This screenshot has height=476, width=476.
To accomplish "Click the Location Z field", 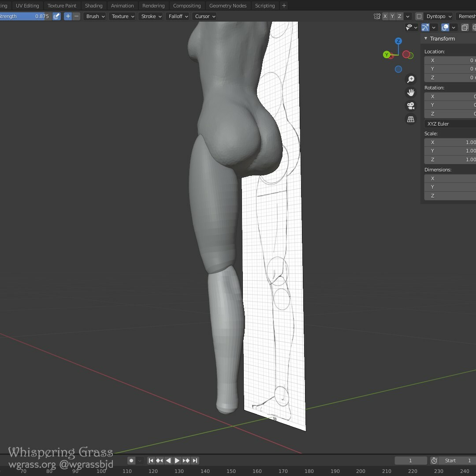I will (x=450, y=78).
